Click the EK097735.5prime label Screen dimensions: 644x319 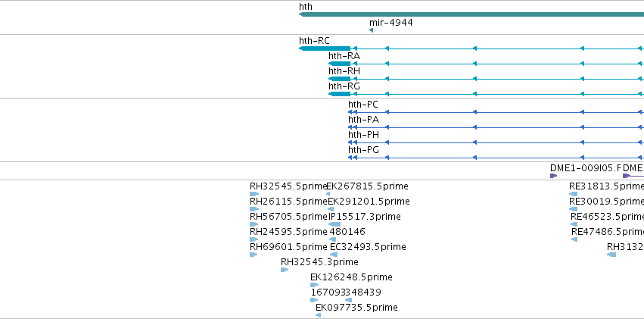pos(356,308)
